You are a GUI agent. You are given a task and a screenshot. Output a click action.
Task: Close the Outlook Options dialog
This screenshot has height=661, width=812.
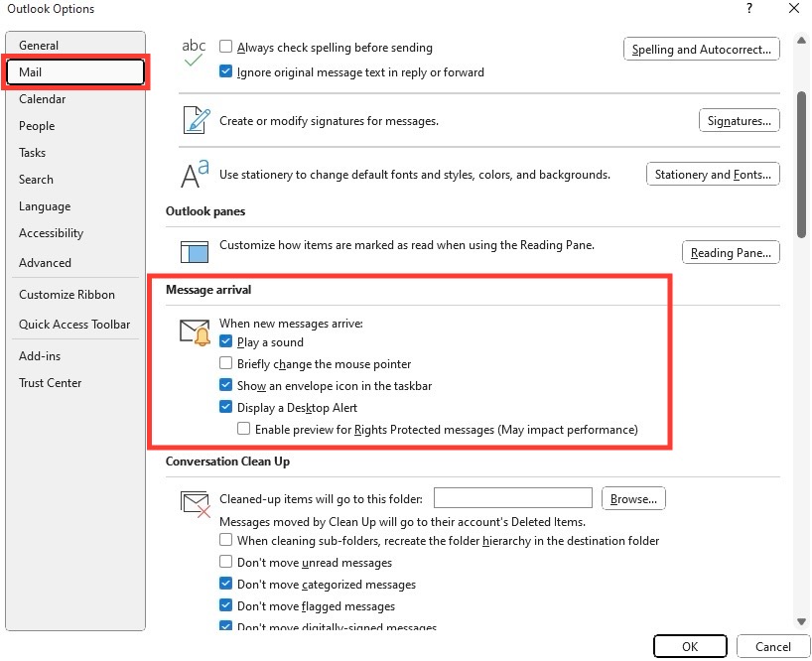pos(794,8)
